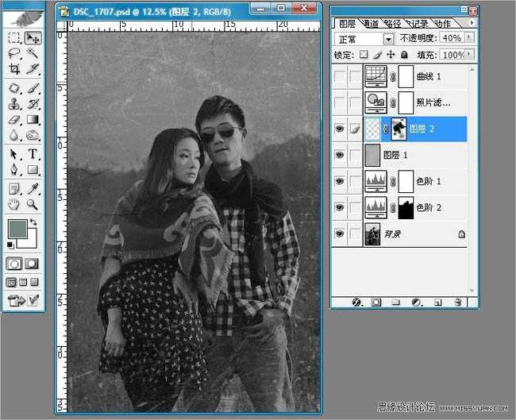The image size is (516, 420).
Task: Hide the 色阶 1 layer
Action: [x=339, y=181]
